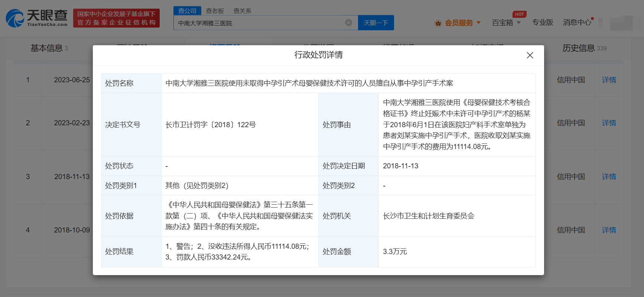644x297 pixels.
Task: Click 详情 link for the 2018-10-09 row
Action: (609, 230)
